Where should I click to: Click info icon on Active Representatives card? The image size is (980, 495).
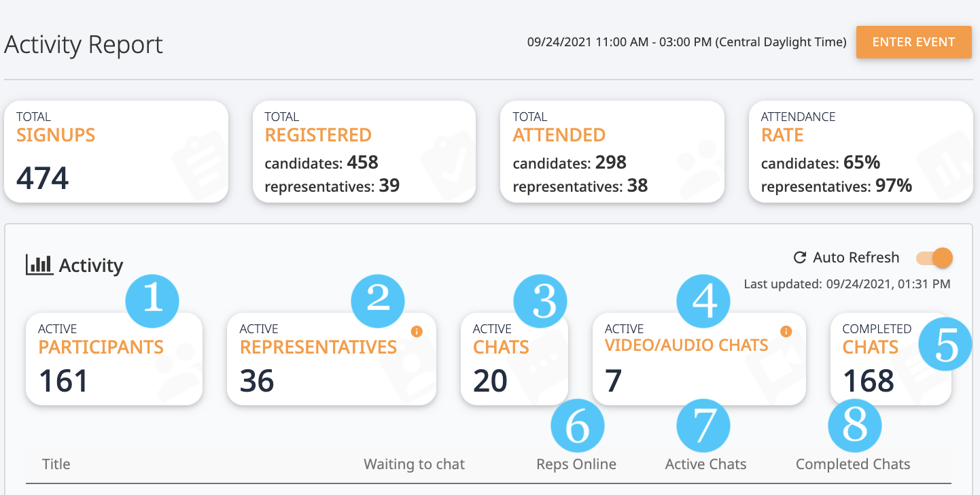(x=417, y=331)
